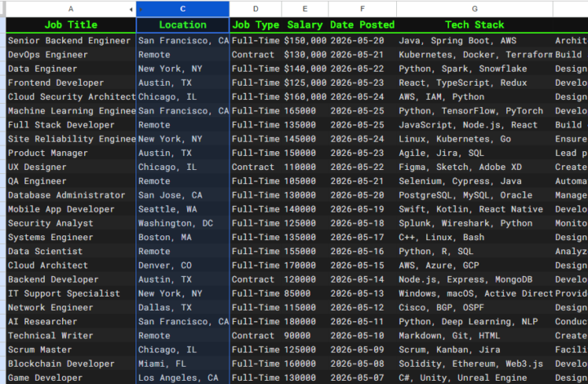Select the 'Game Developer' cell
588x384 pixels.
click(x=71, y=377)
